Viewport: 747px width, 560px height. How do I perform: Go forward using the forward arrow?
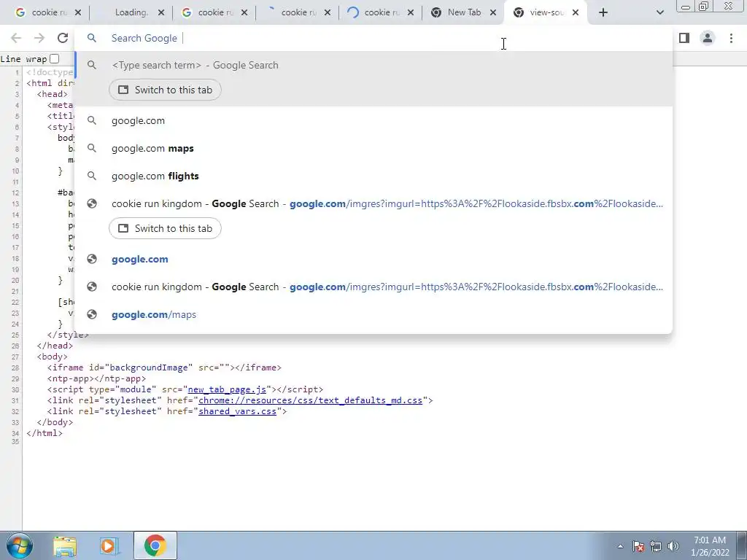pos(39,38)
